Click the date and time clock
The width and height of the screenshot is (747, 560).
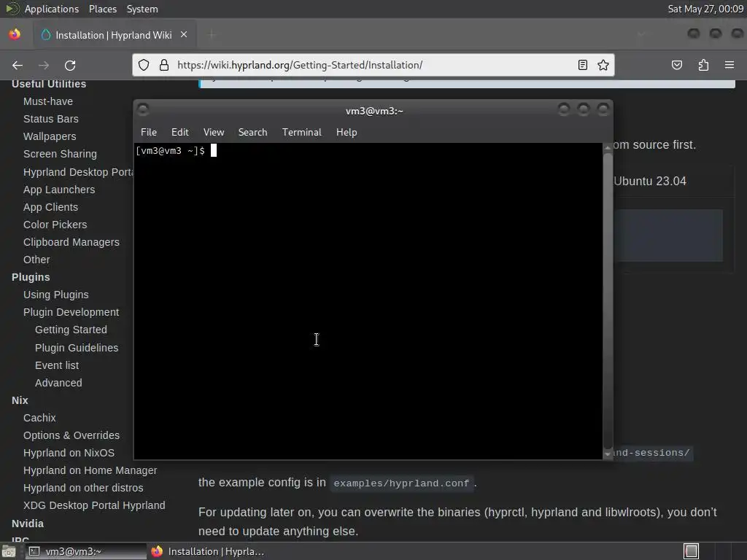click(705, 9)
